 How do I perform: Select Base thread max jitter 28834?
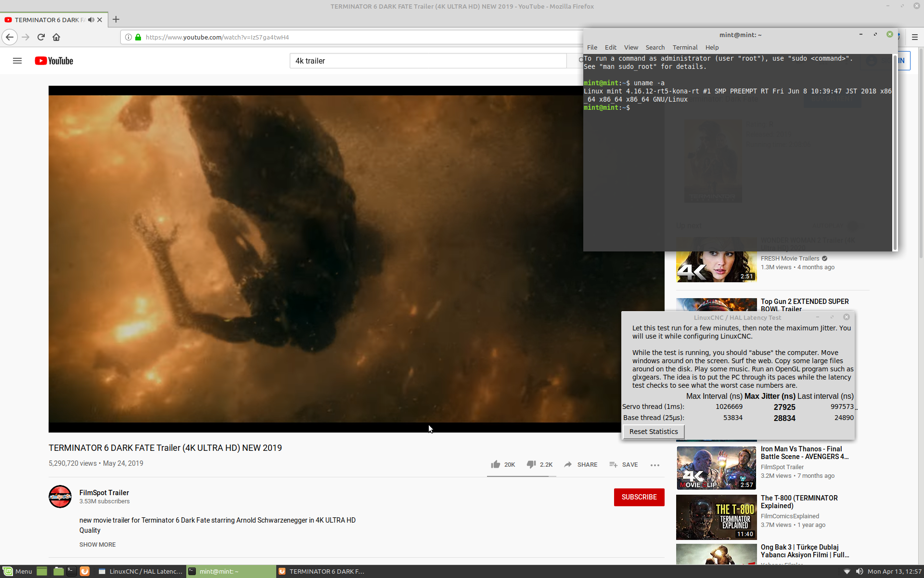784,418
